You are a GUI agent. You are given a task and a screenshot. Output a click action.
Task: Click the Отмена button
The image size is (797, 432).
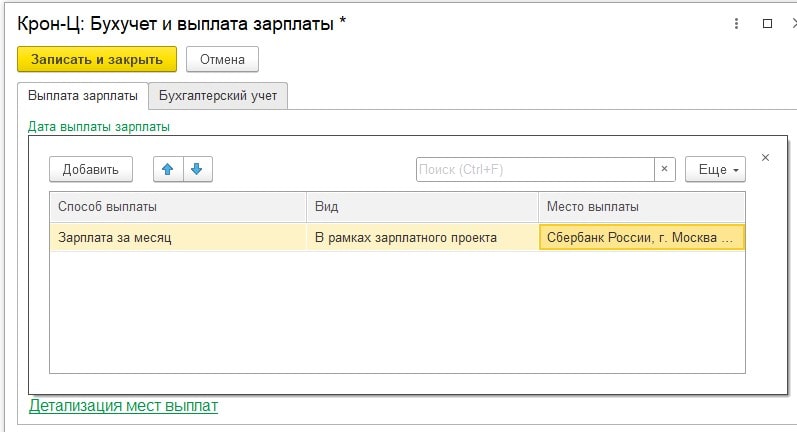click(x=222, y=59)
